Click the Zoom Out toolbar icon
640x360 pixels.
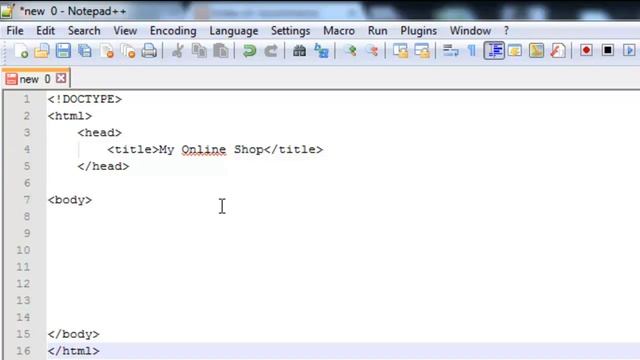click(372, 51)
